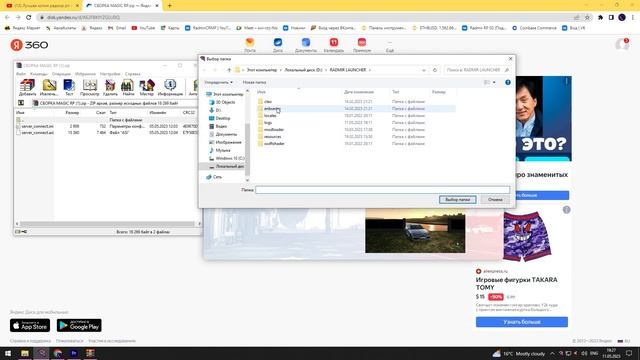Click WinRAR's Удалить (Delete) toolbar icon
This screenshot has width=640, height=360.
coord(110,87)
